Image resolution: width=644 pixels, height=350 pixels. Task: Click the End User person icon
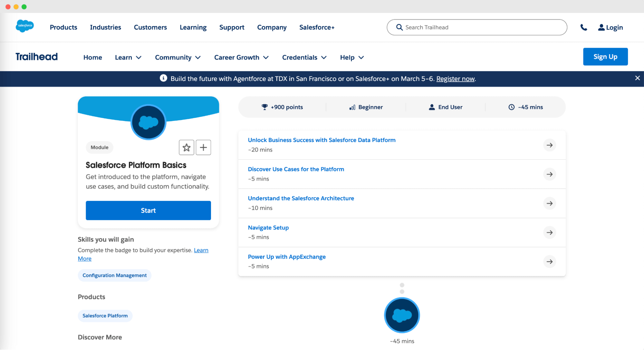click(x=432, y=107)
